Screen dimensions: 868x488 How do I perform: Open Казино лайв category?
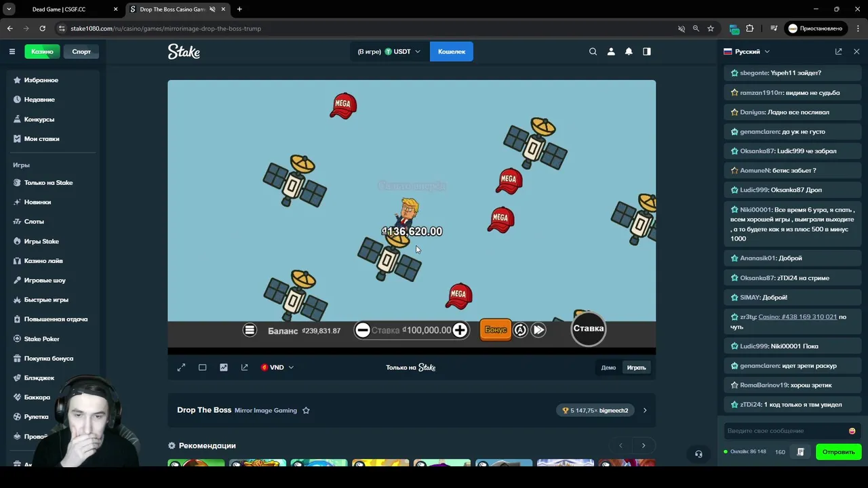coord(53,261)
